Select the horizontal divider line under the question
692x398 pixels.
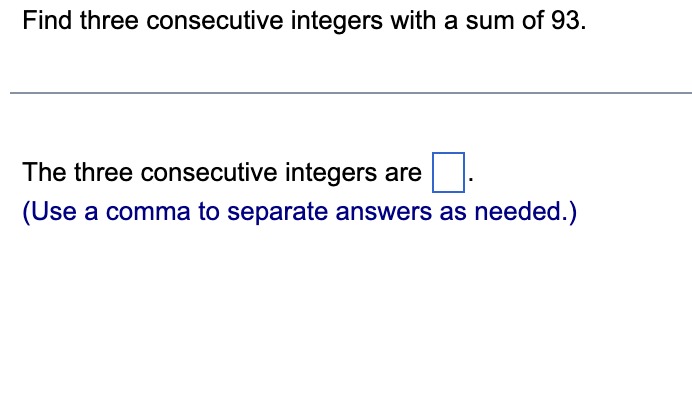[x=351, y=93]
